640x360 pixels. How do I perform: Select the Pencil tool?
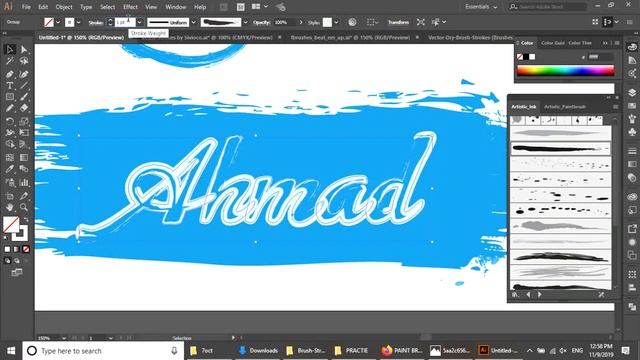tap(10, 108)
